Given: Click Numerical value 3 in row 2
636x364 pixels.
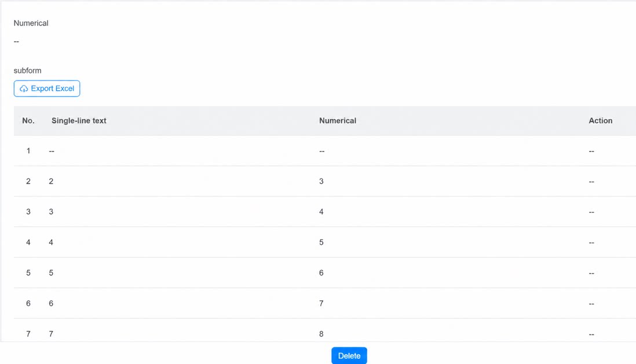Looking at the screenshot, I should (321, 181).
